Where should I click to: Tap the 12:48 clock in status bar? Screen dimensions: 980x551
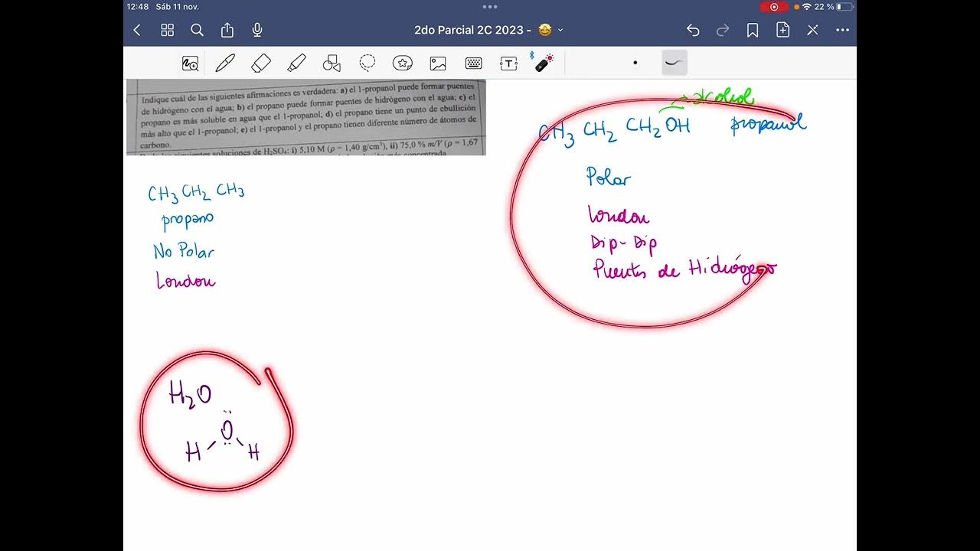(x=138, y=7)
